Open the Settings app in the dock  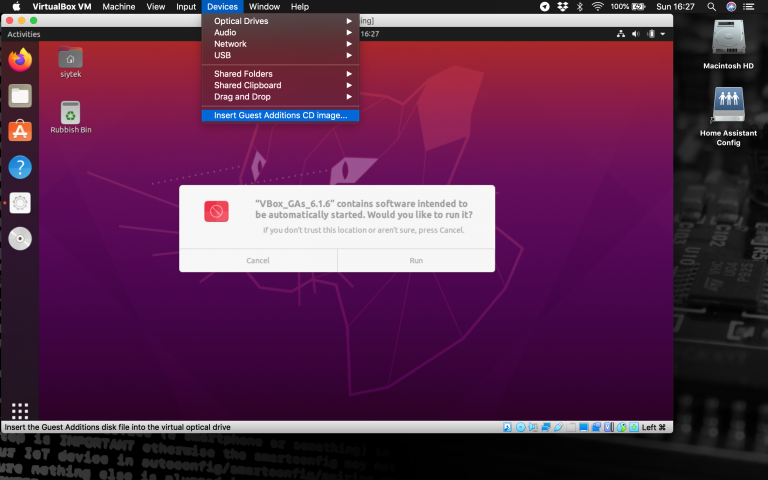click(20, 203)
